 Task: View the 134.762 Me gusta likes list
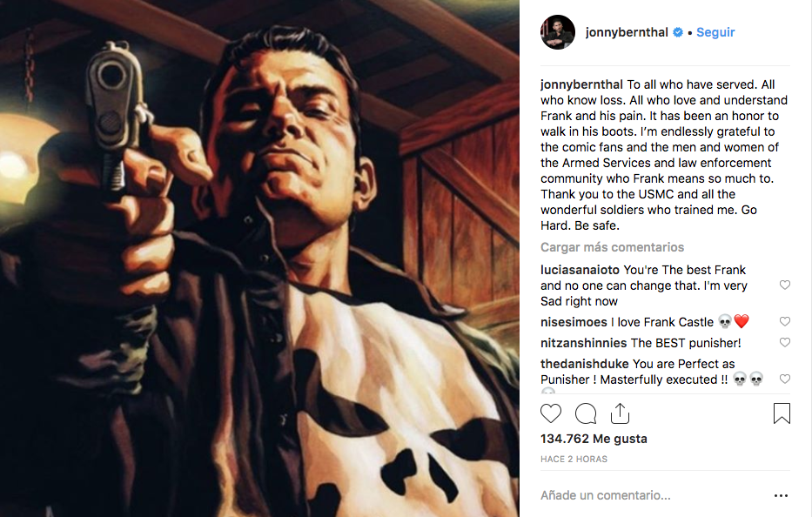[594, 439]
